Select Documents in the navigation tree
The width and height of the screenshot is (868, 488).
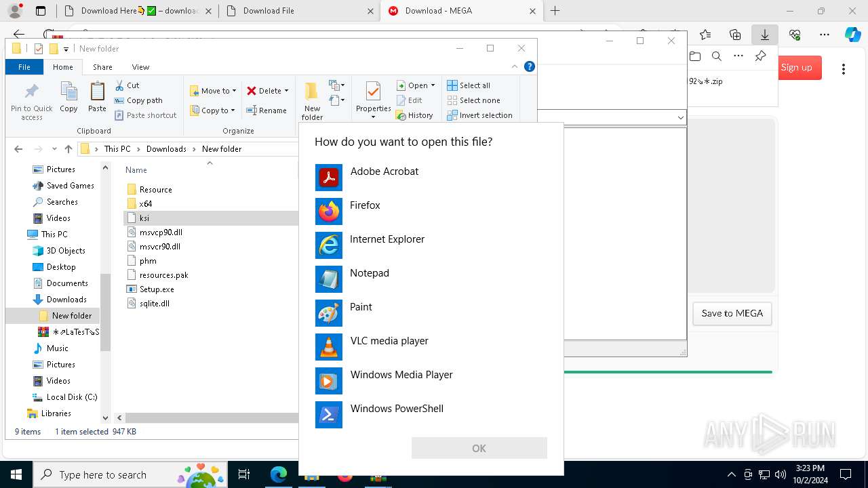[67, 283]
